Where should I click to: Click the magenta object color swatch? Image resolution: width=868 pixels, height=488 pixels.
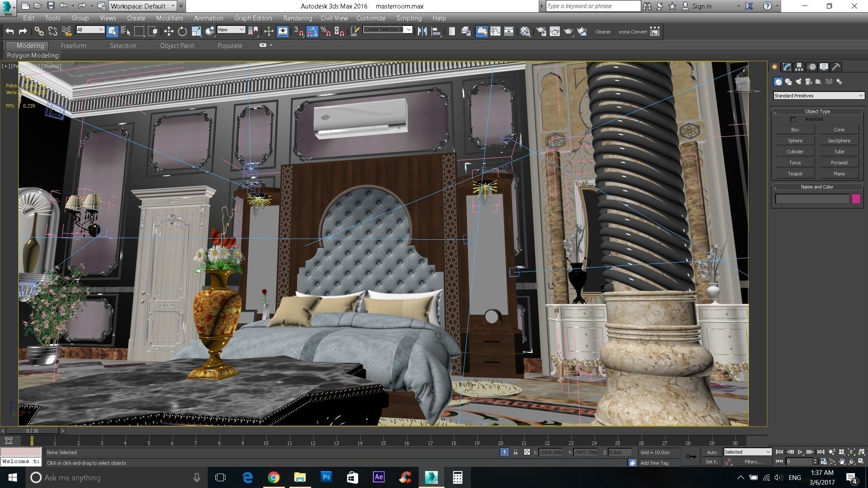click(x=856, y=199)
